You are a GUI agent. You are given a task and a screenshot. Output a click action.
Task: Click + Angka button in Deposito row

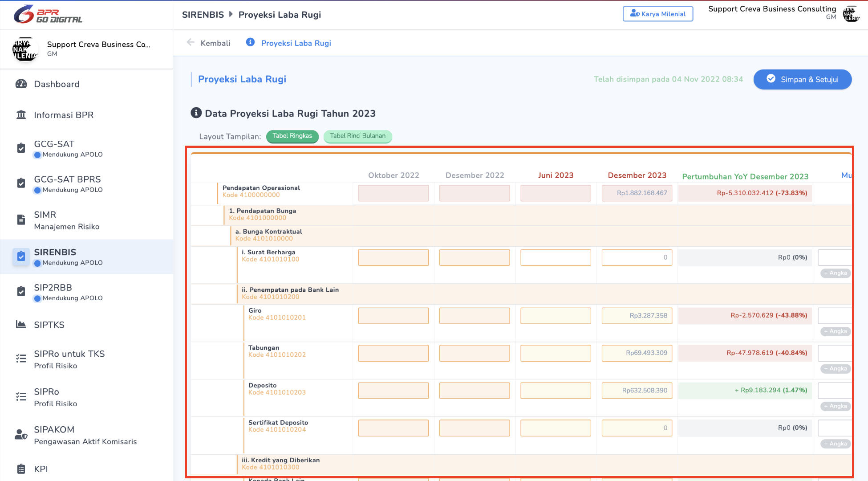pos(835,406)
